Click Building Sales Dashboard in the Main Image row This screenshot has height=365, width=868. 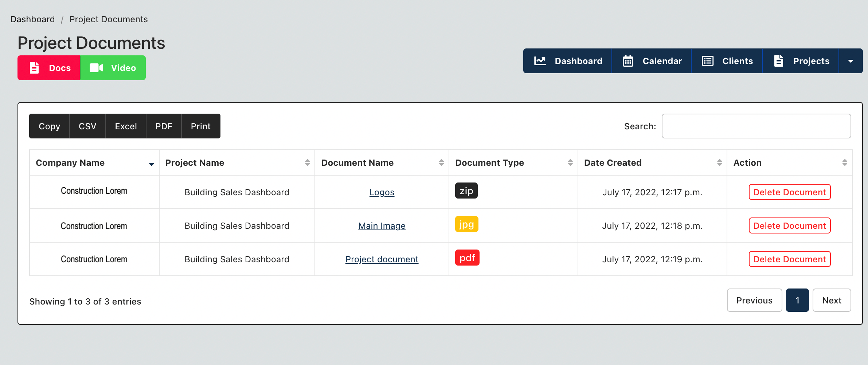237,225
